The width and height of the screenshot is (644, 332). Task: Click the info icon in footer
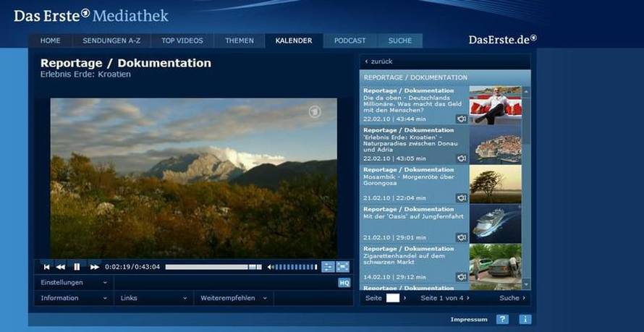click(525, 319)
